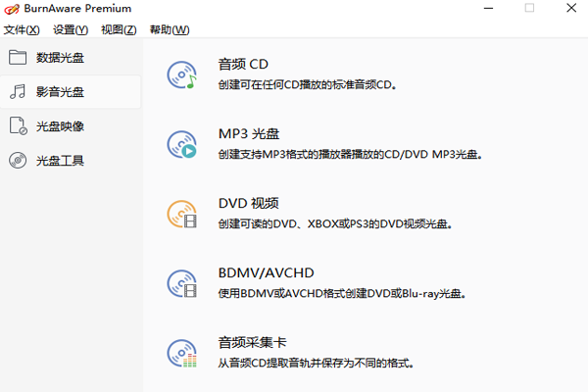The image size is (588, 392).
Task: Open the 文件(X) menu
Action: [22, 29]
